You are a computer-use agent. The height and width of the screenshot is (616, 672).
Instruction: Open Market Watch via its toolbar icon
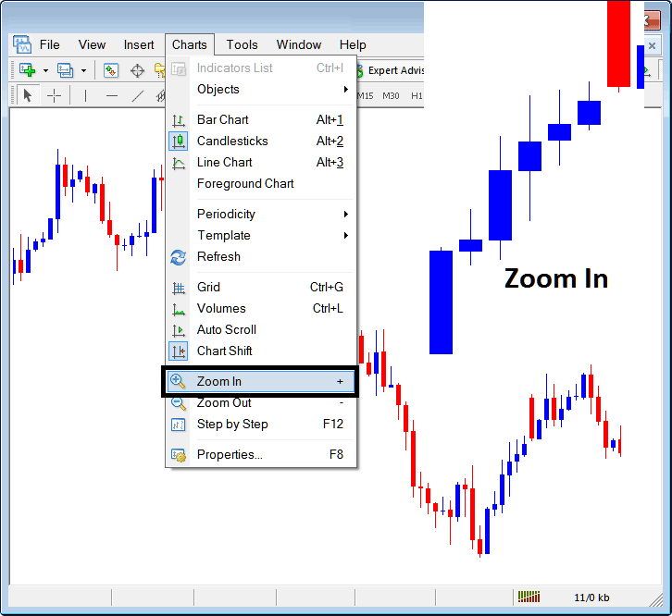[x=111, y=70]
